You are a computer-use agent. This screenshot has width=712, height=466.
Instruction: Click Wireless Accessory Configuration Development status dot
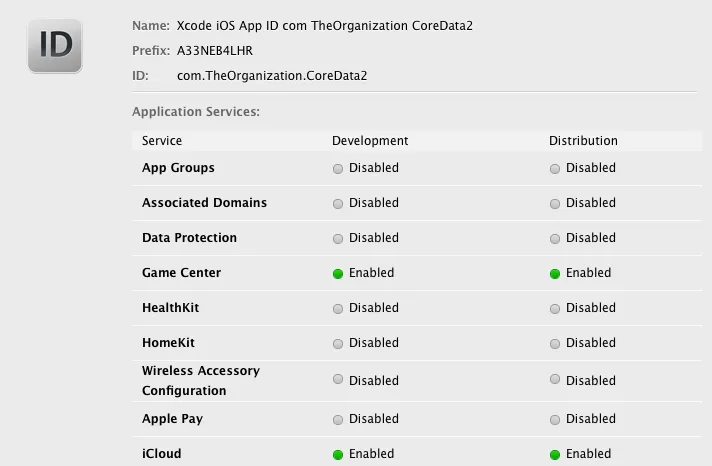pos(338,379)
